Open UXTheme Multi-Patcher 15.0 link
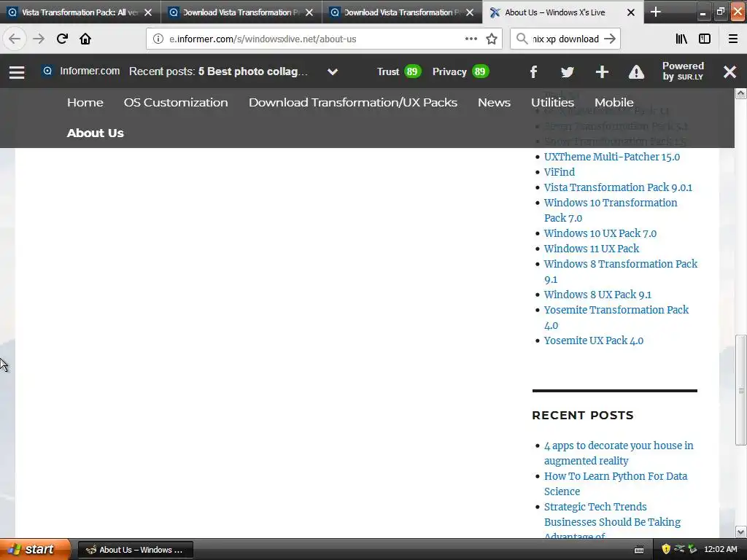 612,157
